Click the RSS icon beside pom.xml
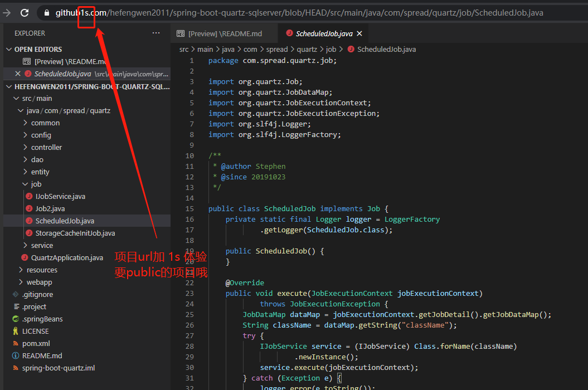The width and height of the screenshot is (588, 390). pos(16,343)
